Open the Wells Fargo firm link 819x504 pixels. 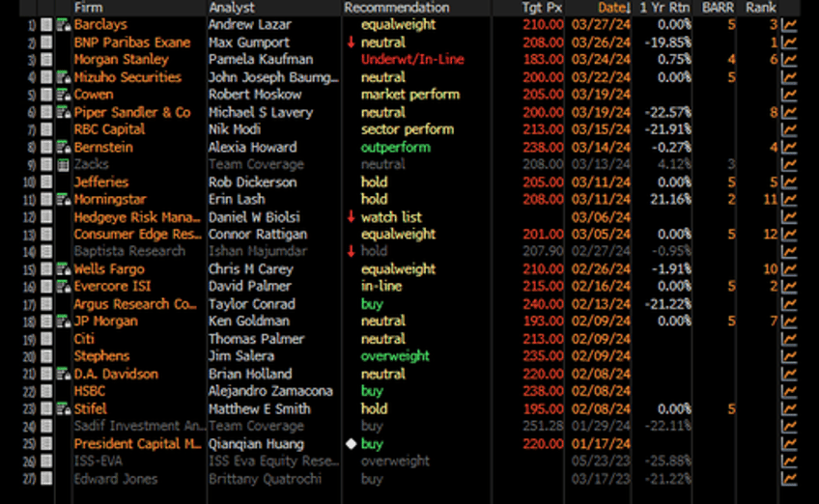[108, 269]
